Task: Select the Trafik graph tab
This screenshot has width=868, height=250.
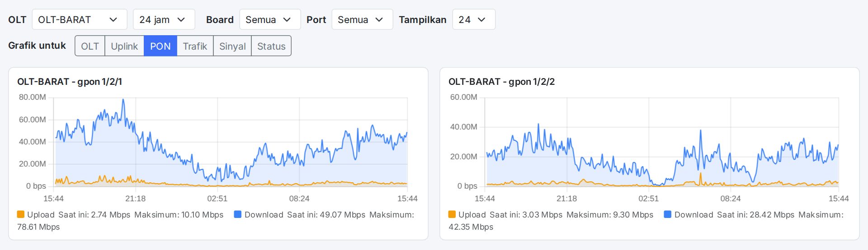Action: click(195, 46)
